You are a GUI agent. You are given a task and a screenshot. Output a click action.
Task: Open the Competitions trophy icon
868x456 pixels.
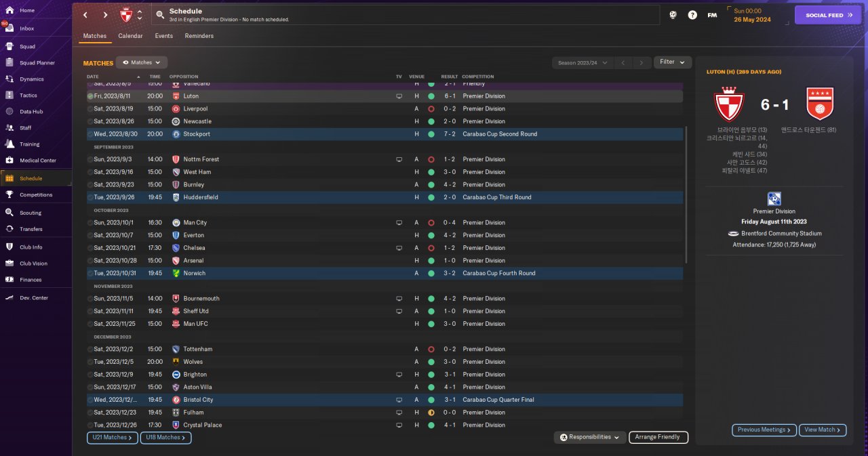pyautogui.click(x=9, y=194)
